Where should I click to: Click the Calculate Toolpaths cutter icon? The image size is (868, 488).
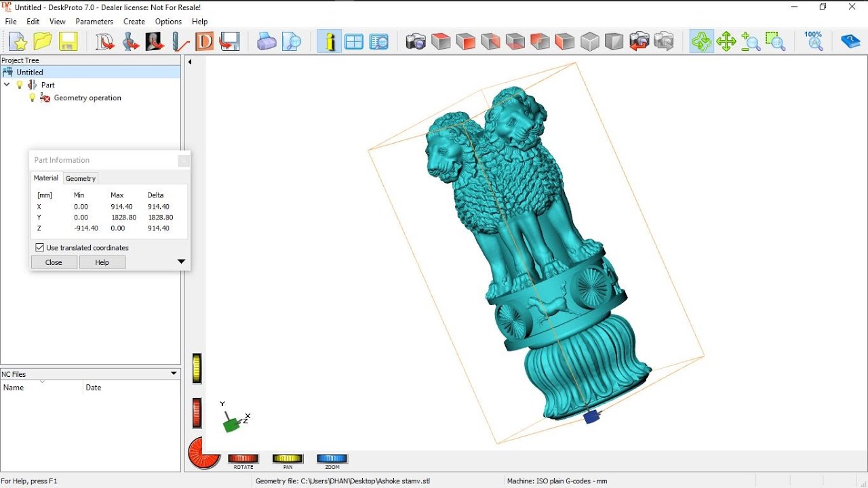pyautogui.click(x=180, y=42)
